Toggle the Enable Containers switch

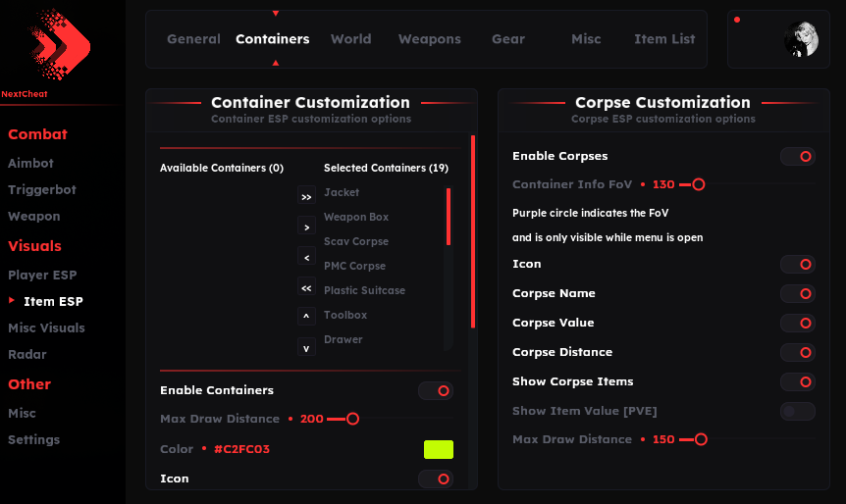[x=436, y=391]
